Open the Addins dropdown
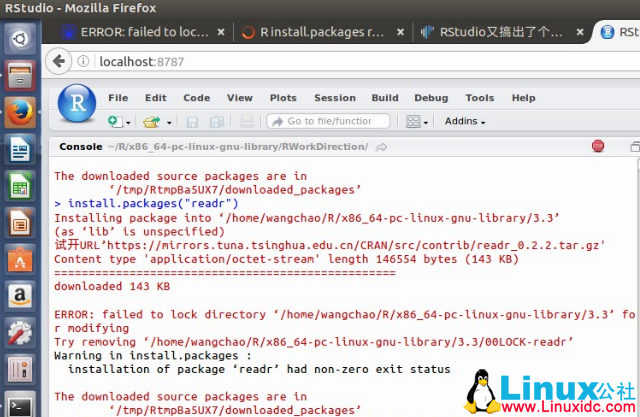Screen dimensions: 640x417 (465, 121)
